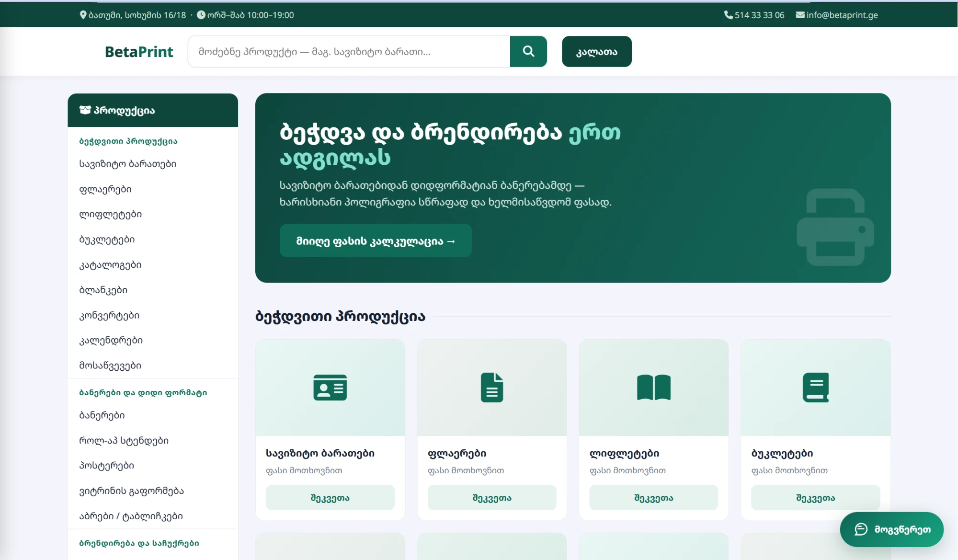Click the closed book icon above ბუკლეტები

point(816,388)
